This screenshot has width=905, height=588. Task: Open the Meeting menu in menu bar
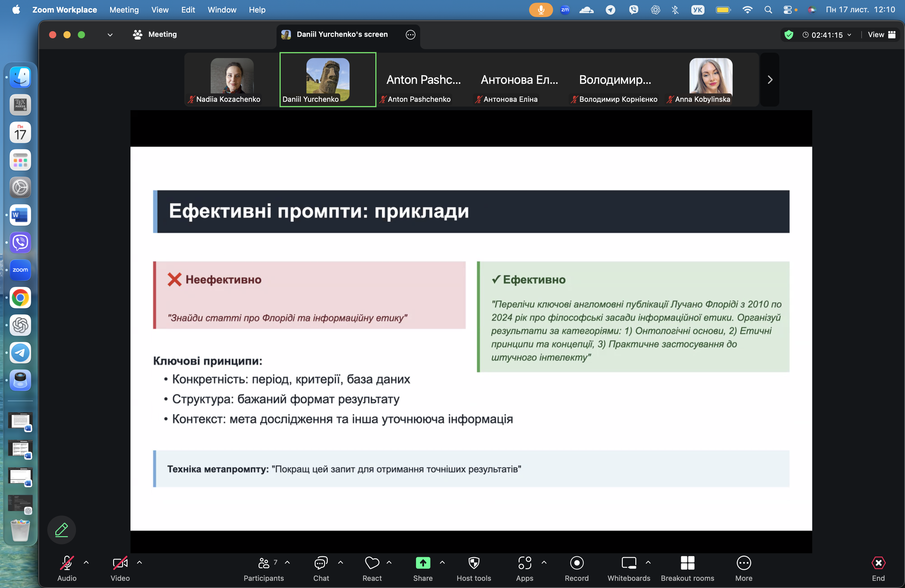point(124,10)
